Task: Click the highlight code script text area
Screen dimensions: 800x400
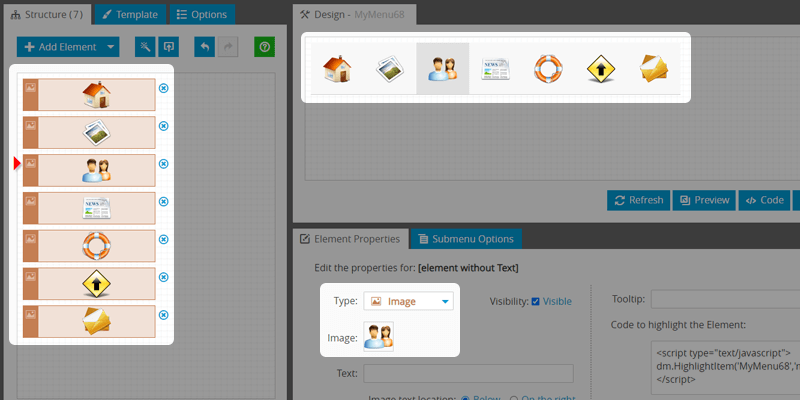Action: [726, 367]
